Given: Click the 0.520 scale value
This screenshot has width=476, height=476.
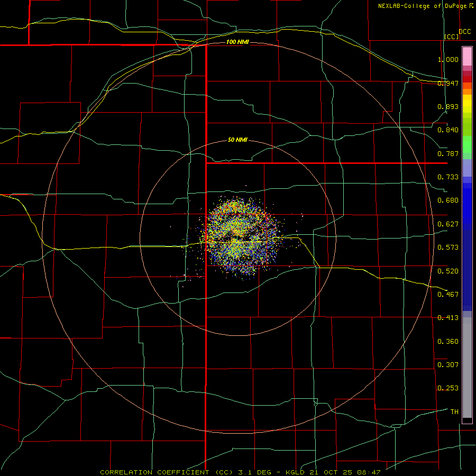Looking at the screenshot, I should (x=448, y=271).
